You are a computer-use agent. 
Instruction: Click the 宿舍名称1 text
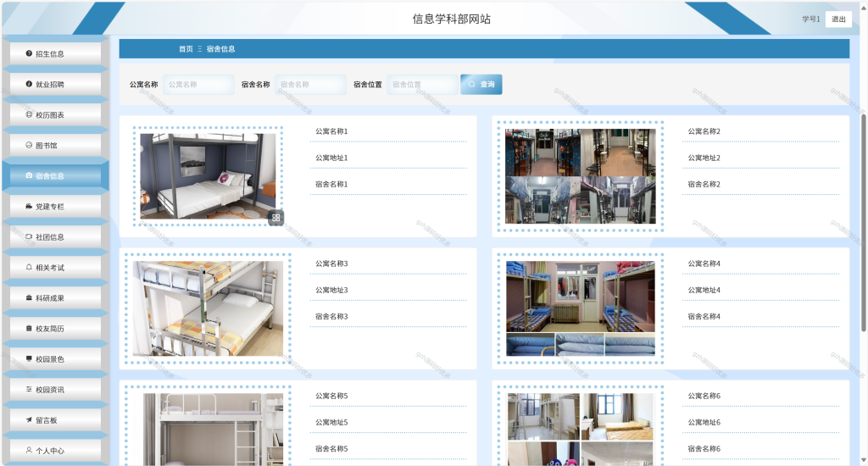[x=331, y=185]
